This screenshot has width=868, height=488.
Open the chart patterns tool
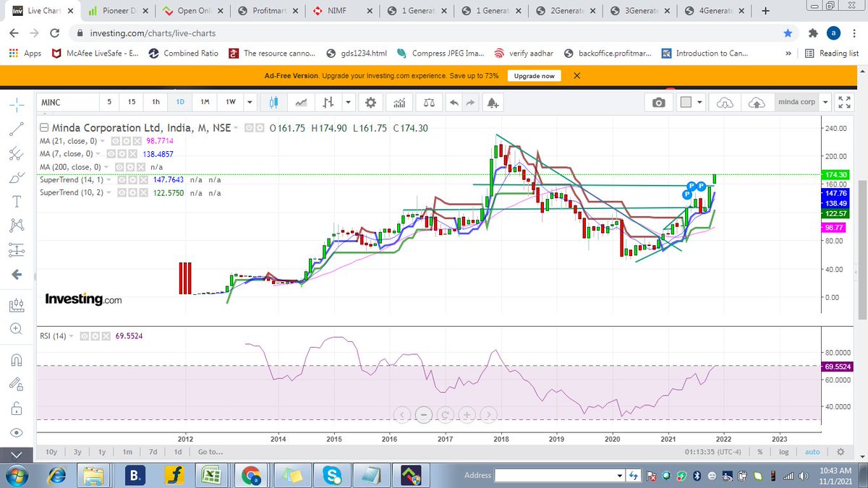pos(17,226)
